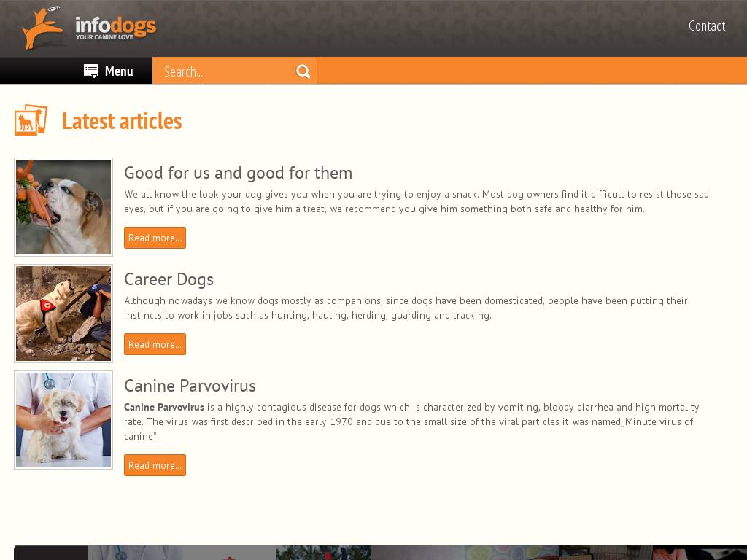747x560 pixels.
Task: Click the speech bubble Menu icon
Action: [x=91, y=71]
